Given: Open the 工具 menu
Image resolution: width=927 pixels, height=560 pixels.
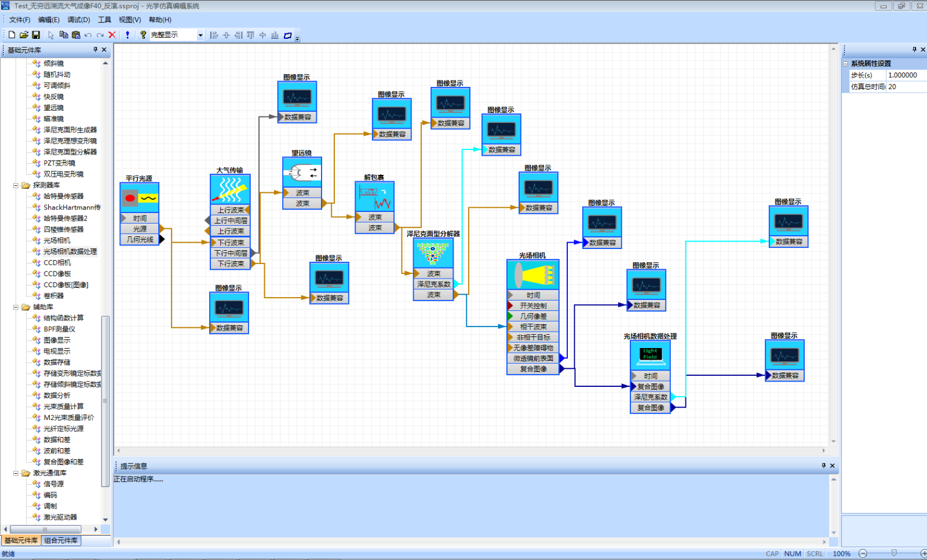Looking at the screenshot, I should [x=104, y=20].
